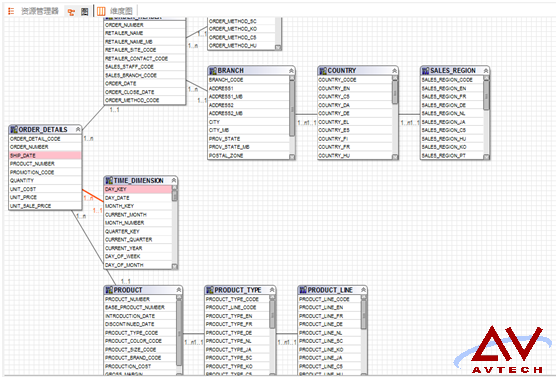The width and height of the screenshot is (558, 379).
Task: Select ORDER_DETAIL_CODE in ORDER_DETAILS
Action: point(45,139)
